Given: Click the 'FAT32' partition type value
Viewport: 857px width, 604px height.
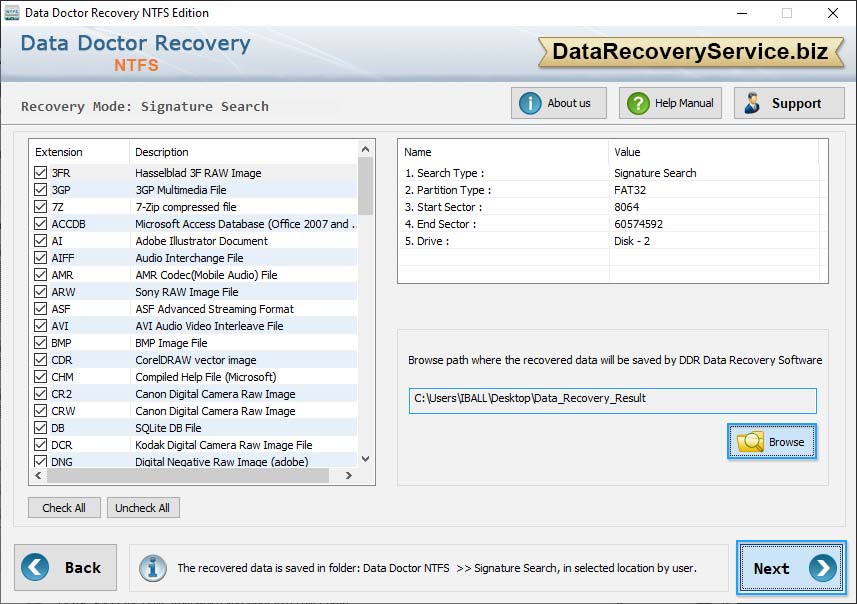Looking at the screenshot, I should [630, 190].
